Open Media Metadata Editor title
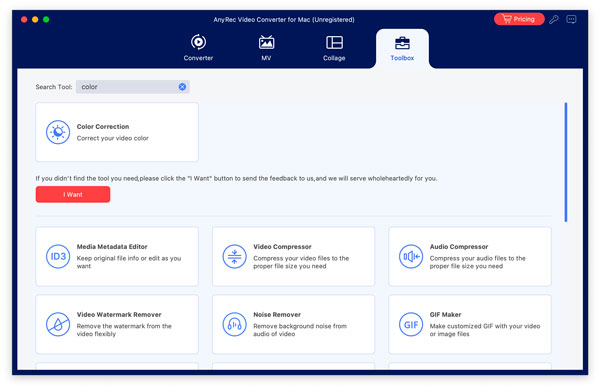The image size is (600, 389). click(x=112, y=247)
